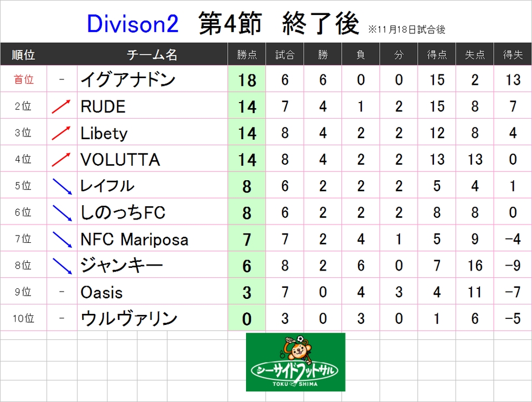The height and width of the screenshot is (402, 532).
Task: Click the green 18 points cell
Action: coord(247,79)
